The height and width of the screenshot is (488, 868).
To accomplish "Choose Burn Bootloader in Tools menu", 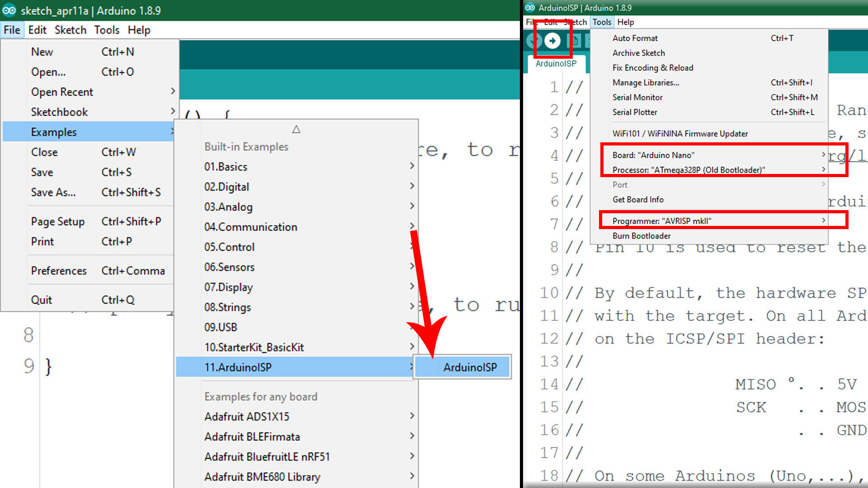I will [x=709, y=236].
